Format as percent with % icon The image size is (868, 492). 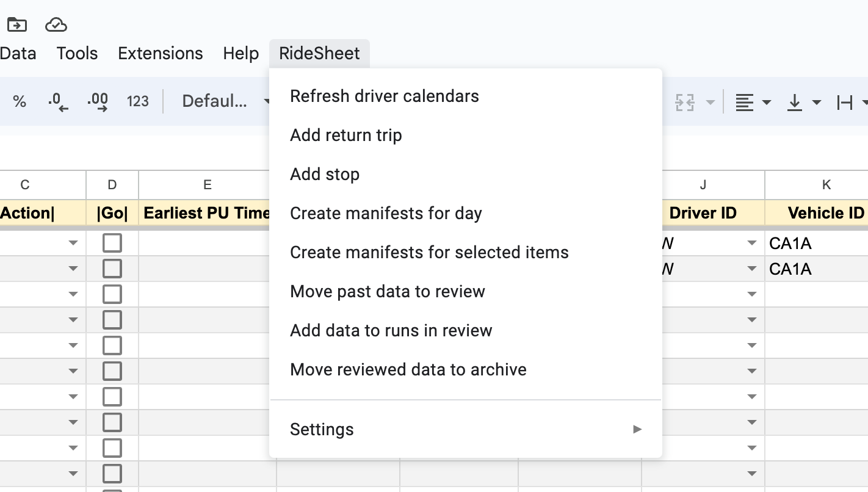(x=20, y=101)
